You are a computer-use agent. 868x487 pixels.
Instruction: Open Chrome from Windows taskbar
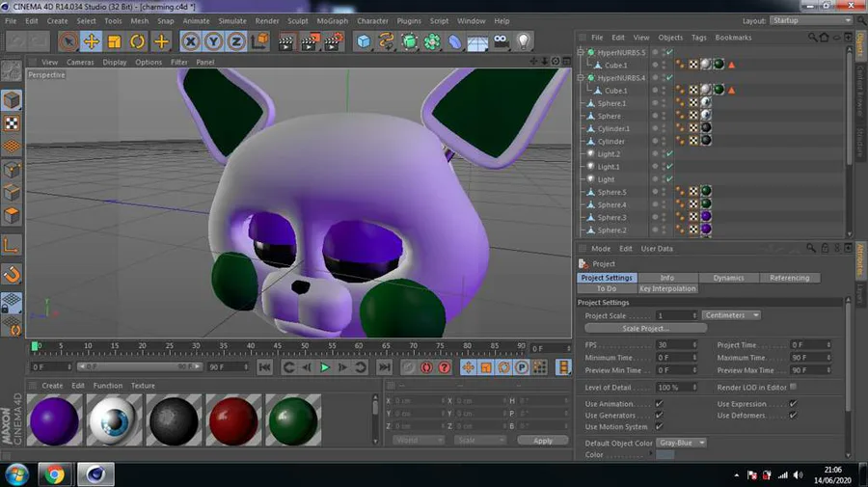pyautogui.click(x=54, y=474)
